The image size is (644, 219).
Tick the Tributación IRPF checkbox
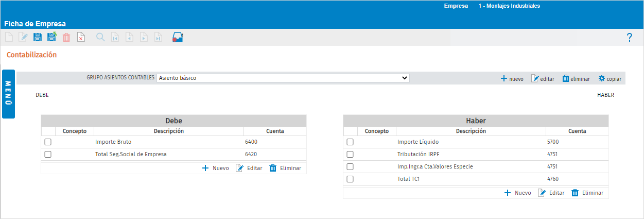[350, 154]
